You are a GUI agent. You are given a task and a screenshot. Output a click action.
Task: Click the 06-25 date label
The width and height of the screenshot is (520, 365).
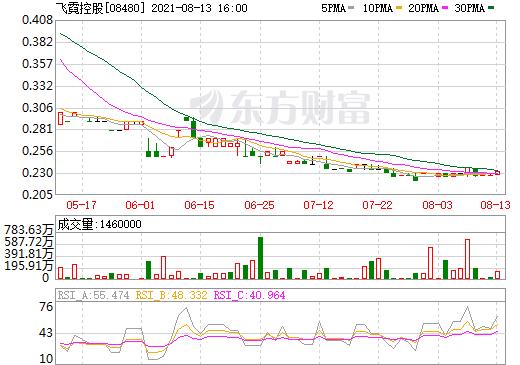pyautogui.click(x=259, y=205)
